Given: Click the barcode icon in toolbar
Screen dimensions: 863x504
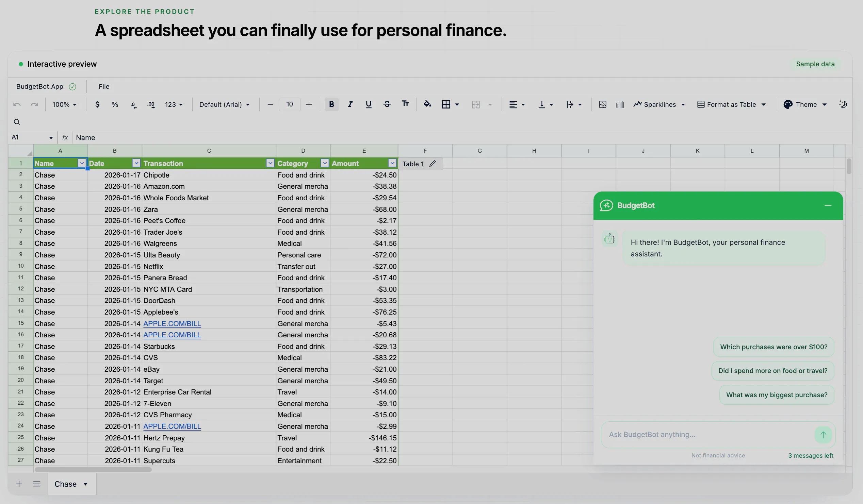Looking at the screenshot, I should coord(620,104).
